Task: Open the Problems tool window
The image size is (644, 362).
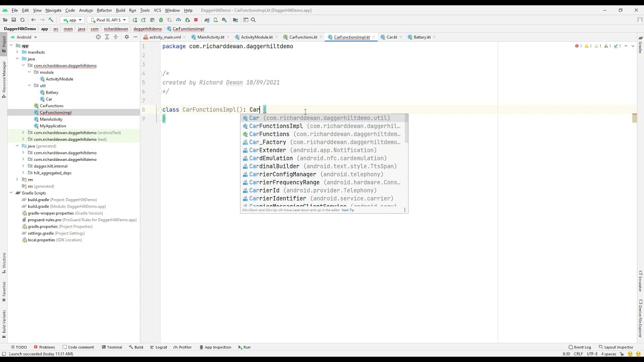Action: point(44,347)
